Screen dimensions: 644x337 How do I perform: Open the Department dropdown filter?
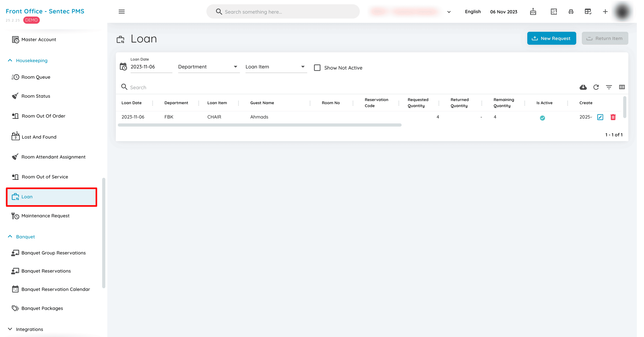209,67
